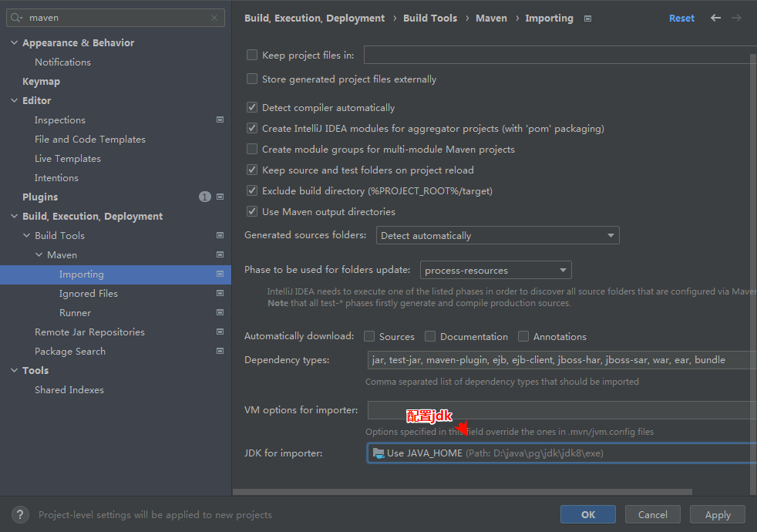Go back with the left arrow

[715, 18]
